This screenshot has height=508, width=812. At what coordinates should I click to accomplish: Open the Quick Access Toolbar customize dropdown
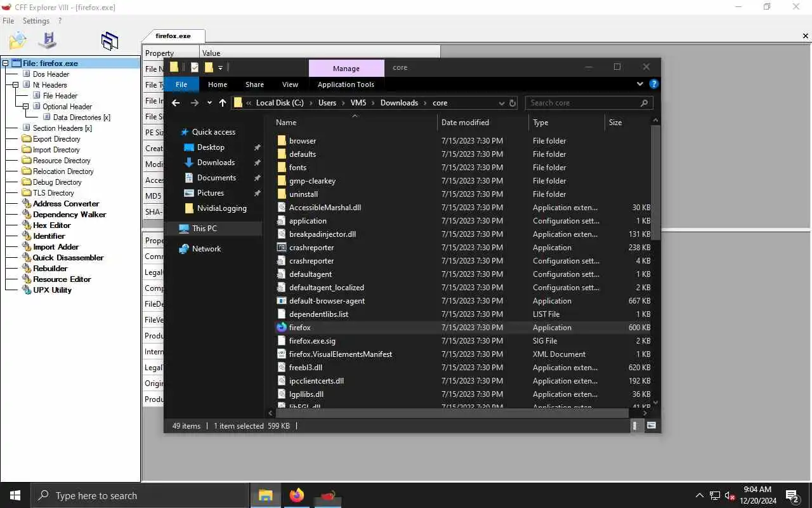220,67
